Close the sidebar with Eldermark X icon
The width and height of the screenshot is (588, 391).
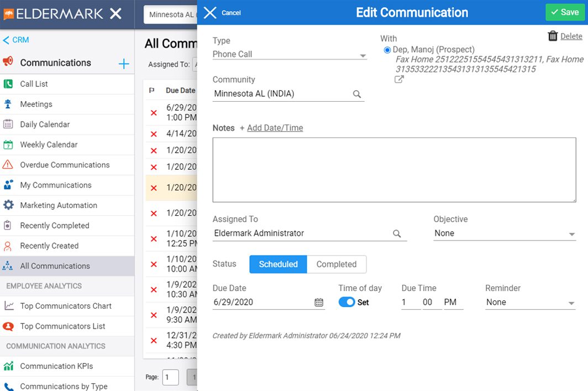[116, 14]
